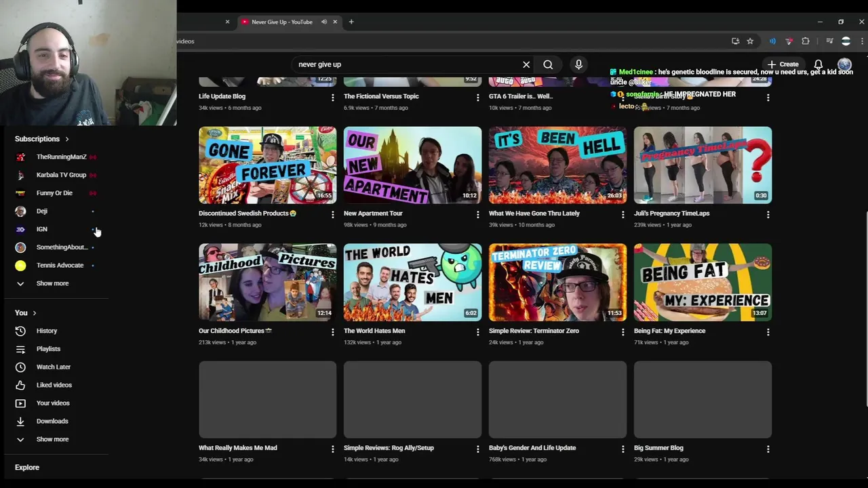Open Watch Later in the sidebar
The image size is (868, 488).
[54, 367]
